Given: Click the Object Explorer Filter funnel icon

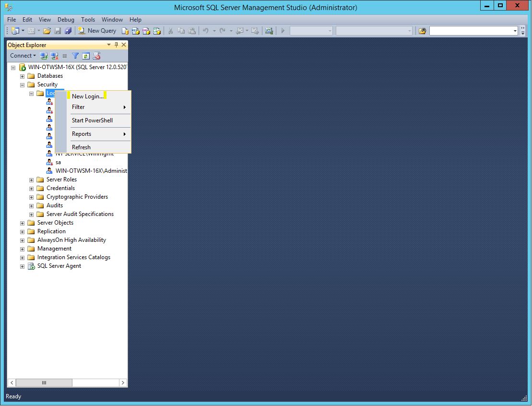Looking at the screenshot, I should pyautogui.click(x=75, y=56).
